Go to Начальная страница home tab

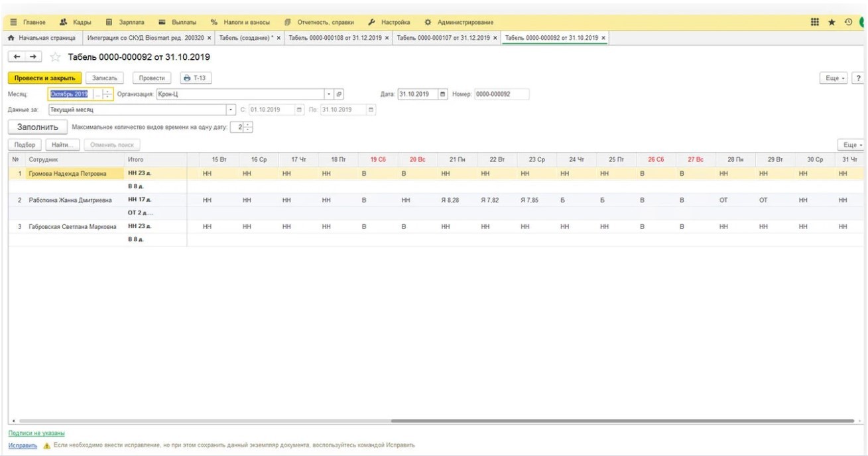click(42, 38)
